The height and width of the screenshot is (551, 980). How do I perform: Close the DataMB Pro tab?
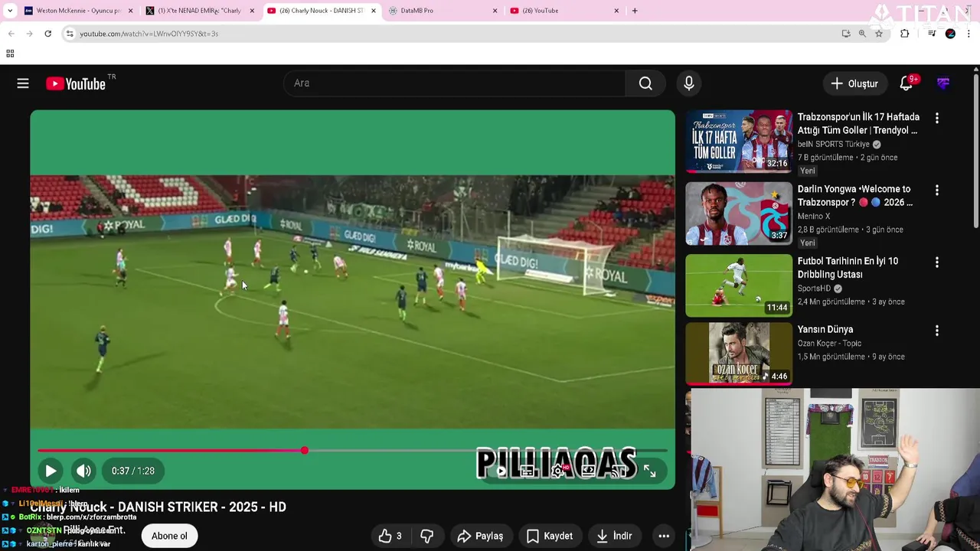(495, 11)
